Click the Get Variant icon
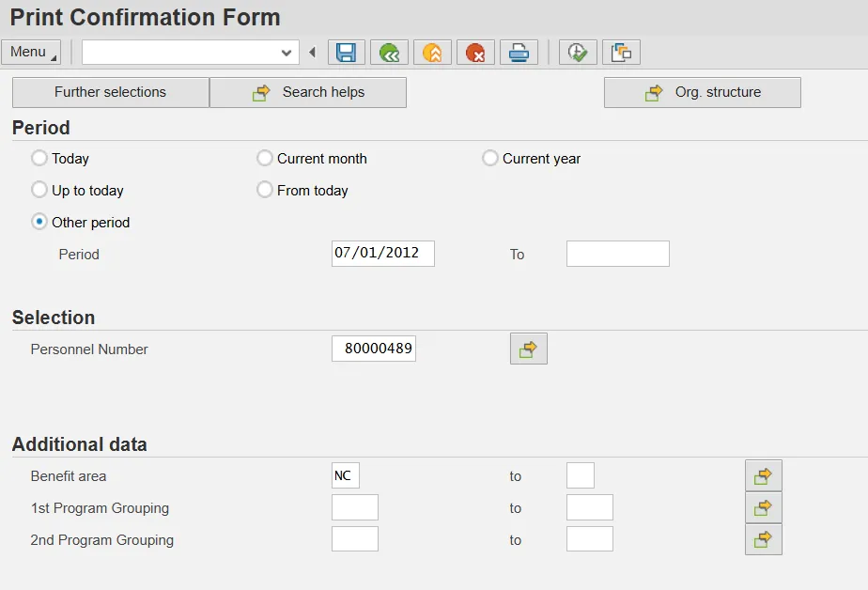The image size is (868, 590). pyautogui.click(x=621, y=53)
